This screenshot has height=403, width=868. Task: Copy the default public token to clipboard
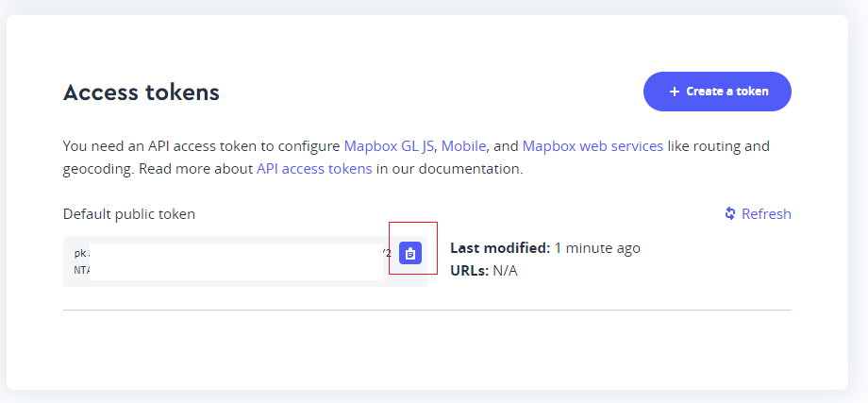point(410,253)
